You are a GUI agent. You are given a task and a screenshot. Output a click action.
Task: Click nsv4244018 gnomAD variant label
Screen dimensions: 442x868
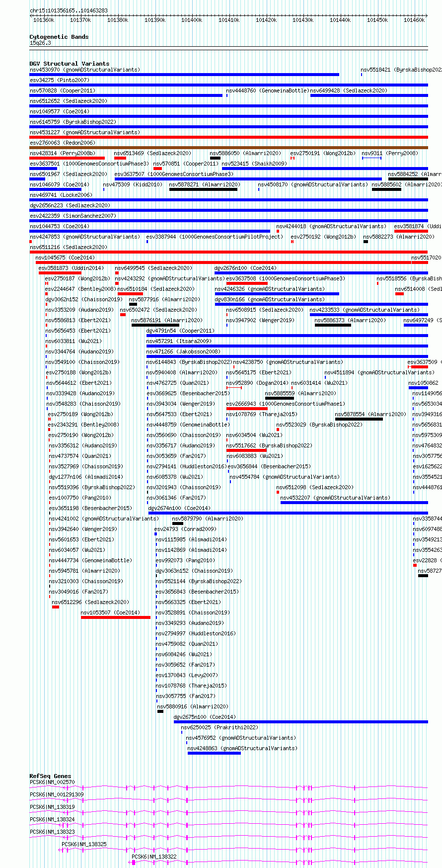331,226
